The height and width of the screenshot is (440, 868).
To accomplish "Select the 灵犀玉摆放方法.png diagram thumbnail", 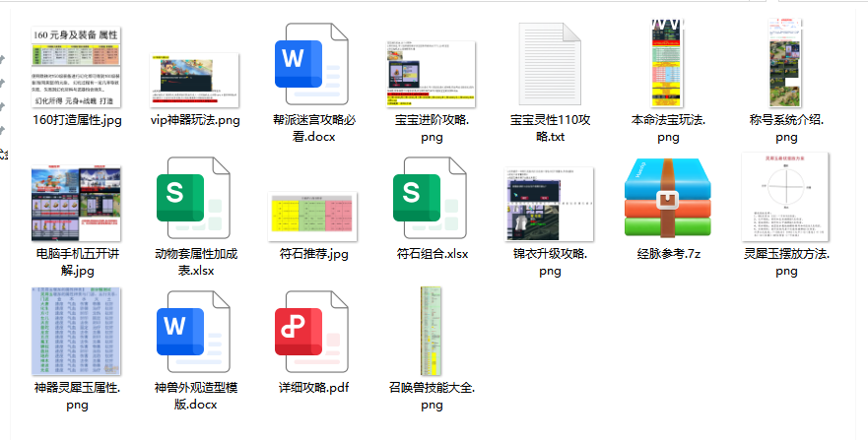I will point(786,199).
